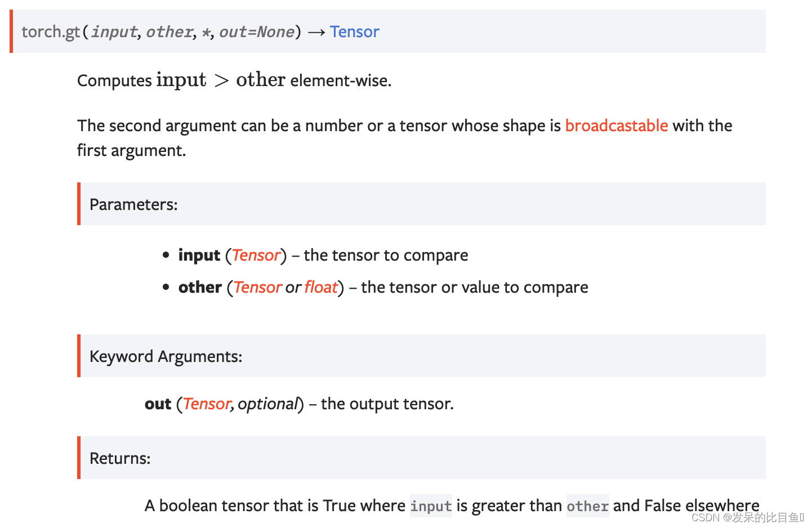
Task: Click the other inline code in Returns
Action: tap(587, 506)
